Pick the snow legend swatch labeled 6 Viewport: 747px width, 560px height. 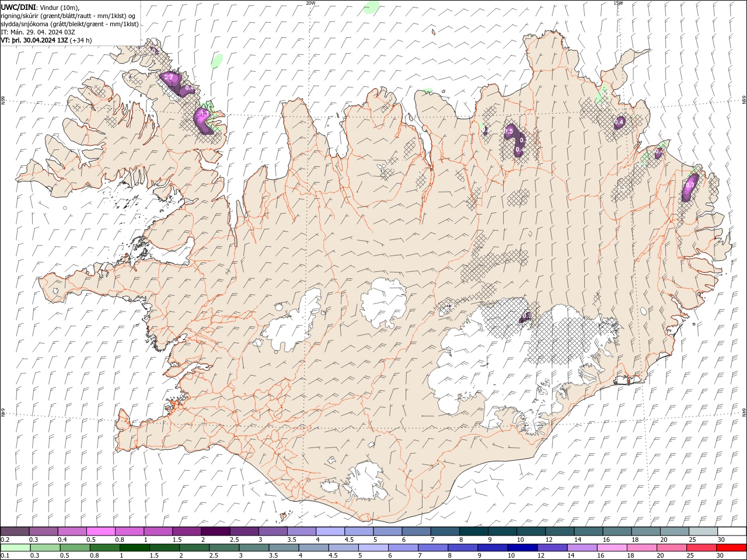click(417, 531)
